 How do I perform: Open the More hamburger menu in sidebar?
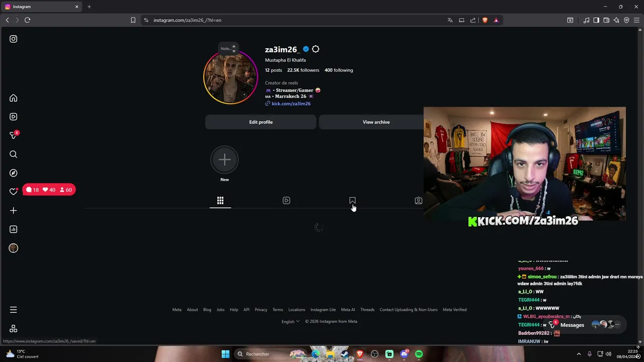pyautogui.click(x=14, y=310)
